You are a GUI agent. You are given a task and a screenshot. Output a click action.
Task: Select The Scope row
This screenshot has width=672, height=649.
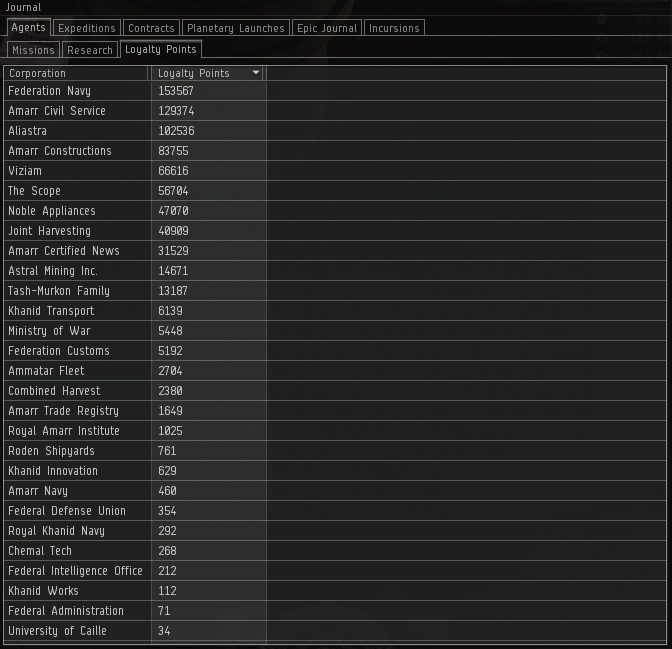335,191
